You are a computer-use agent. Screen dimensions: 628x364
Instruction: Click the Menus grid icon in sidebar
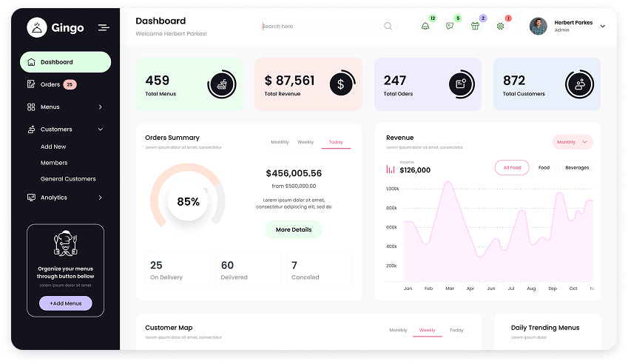click(x=31, y=107)
